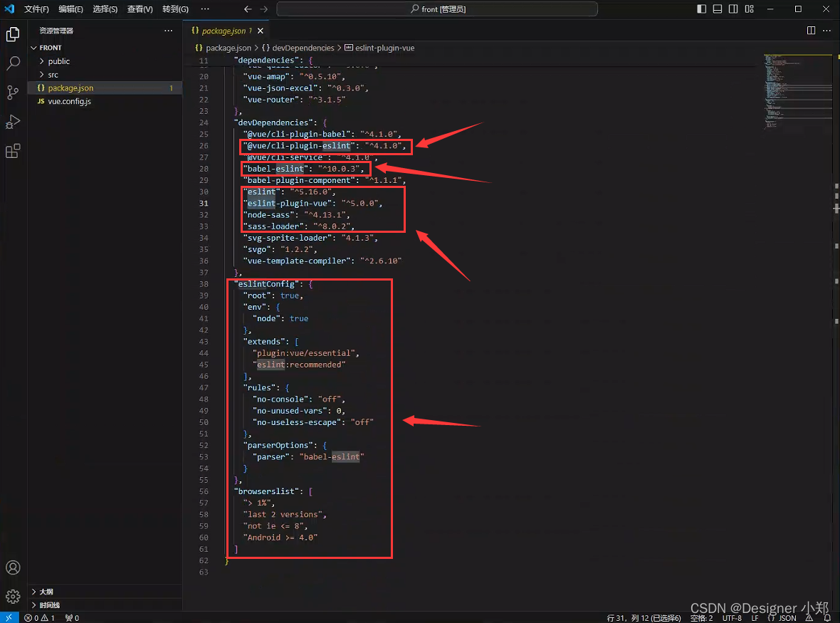Open the 转到(G) menu
Viewport: 840px width, 623px height.
click(175, 9)
